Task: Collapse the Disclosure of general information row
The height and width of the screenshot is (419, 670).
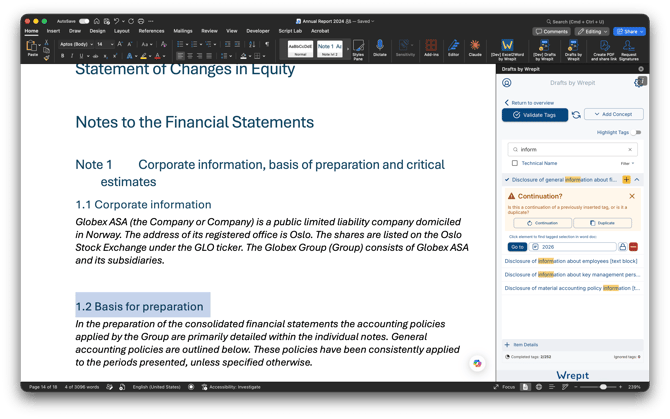Action: 637,180
